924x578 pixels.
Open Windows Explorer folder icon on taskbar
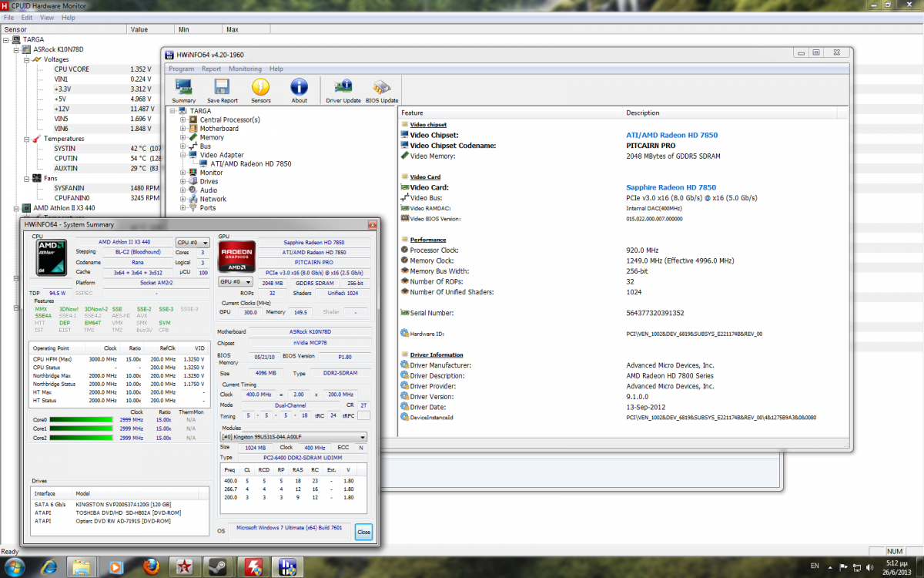tap(82, 568)
